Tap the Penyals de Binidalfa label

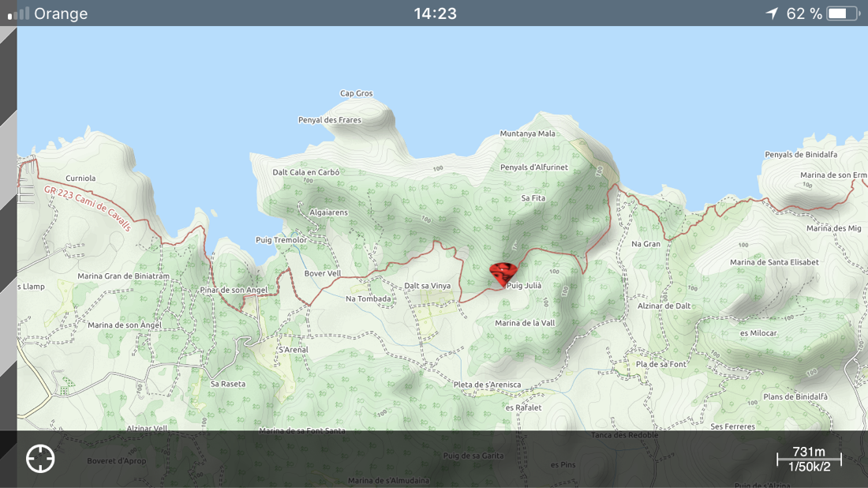coord(801,155)
